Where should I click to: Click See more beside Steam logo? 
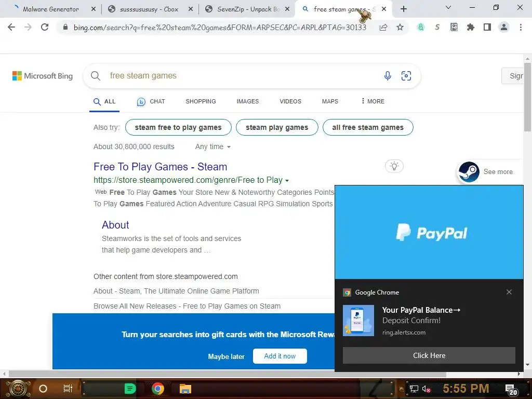point(498,171)
